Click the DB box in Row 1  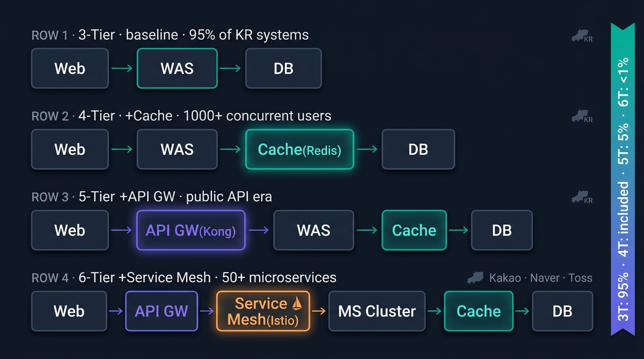pos(284,68)
